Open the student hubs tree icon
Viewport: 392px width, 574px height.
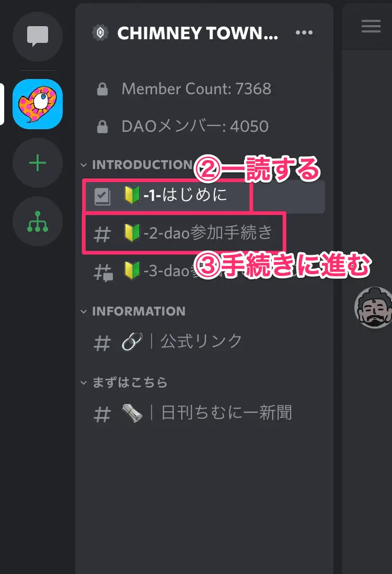pyautogui.click(x=38, y=221)
